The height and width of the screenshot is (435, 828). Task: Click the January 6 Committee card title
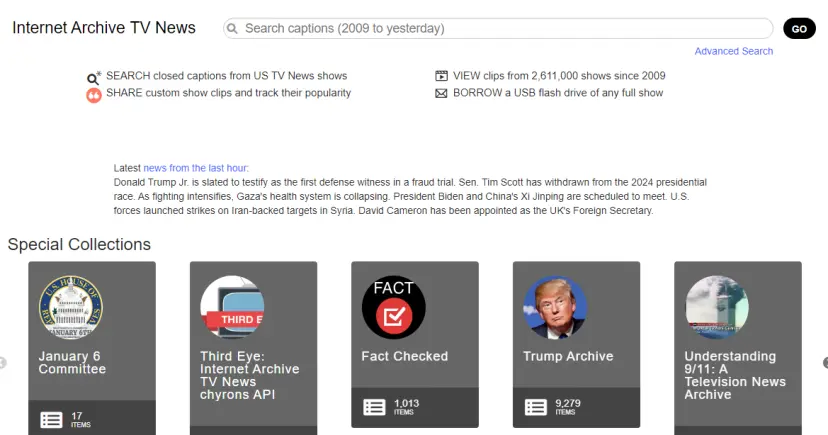[x=72, y=363]
